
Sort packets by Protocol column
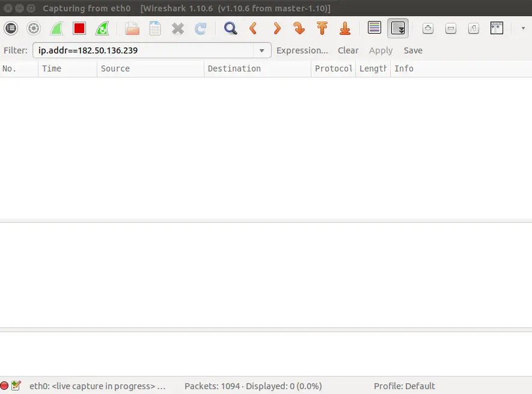(x=333, y=68)
